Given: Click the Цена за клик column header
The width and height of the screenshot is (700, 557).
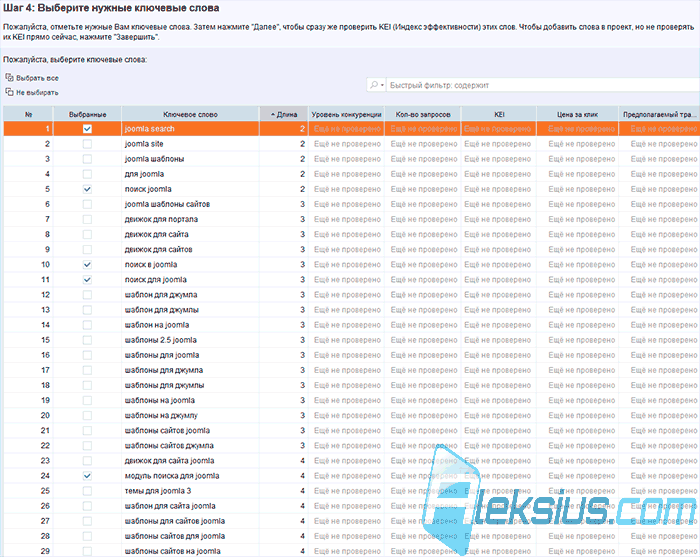Looking at the screenshot, I should tap(577, 114).
